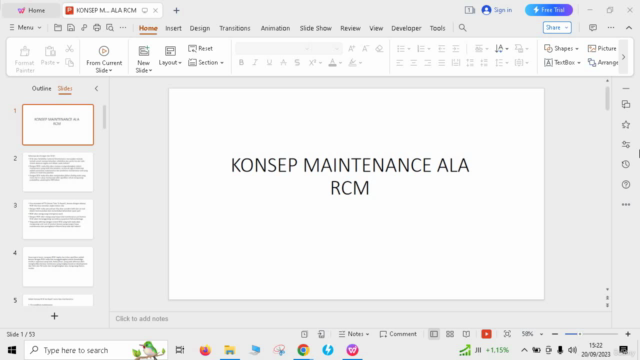Screen dimensions: 640x360
Task: Open the settings sliders sidebar icon
Action: (x=626, y=144)
